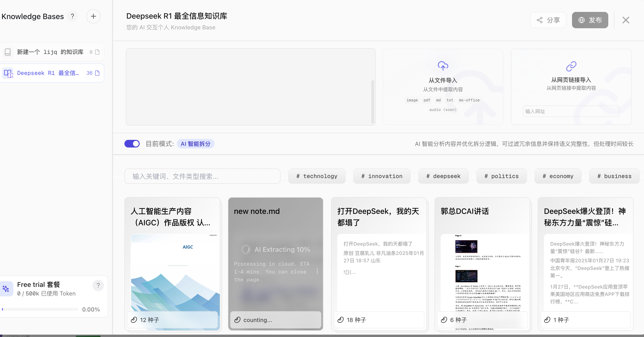644x337 pixels.
Task: Focus the 输入网址 URL field
Action: pyautogui.click(x=571, y=111)
